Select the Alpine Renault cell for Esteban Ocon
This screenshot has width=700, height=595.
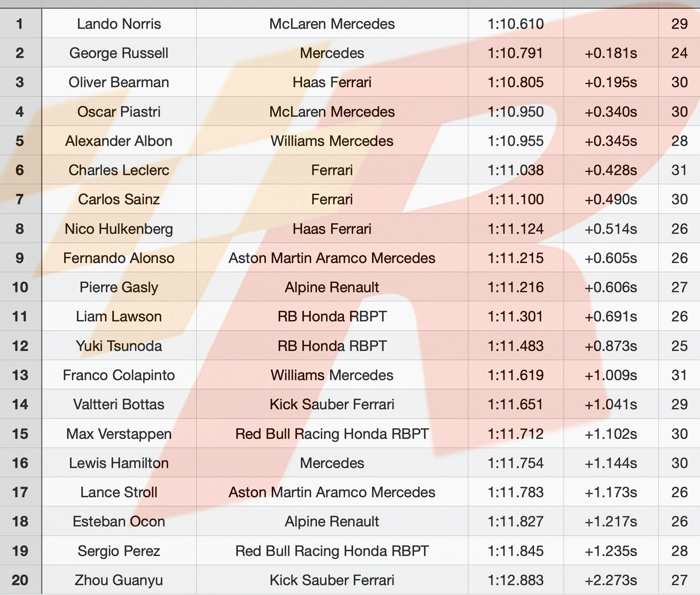pyautogui.click(x=332, y=521)
